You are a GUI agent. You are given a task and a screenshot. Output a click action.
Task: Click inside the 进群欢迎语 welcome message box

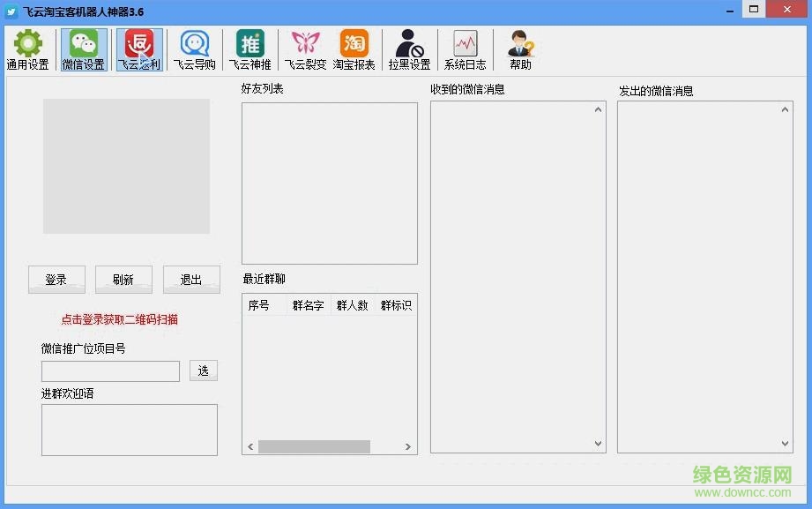click(126, 430)
